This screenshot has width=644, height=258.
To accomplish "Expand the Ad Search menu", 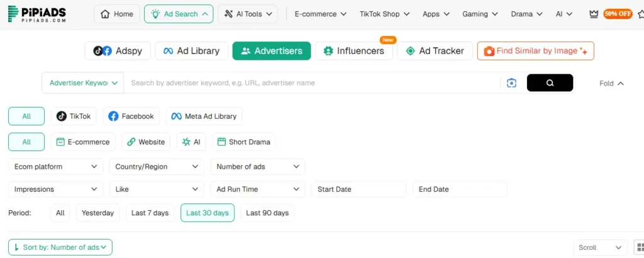I will click(x=179, y=14).
